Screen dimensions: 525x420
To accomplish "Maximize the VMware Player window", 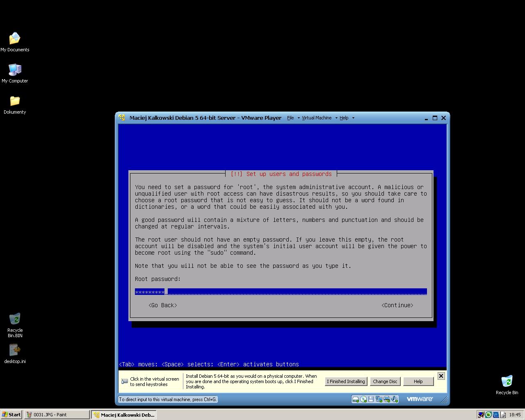I will [x=435, y=118].
